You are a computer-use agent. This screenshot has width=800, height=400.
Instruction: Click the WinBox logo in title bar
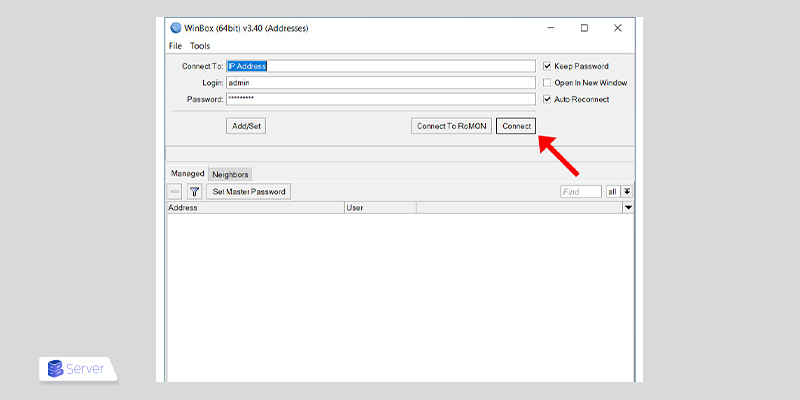pos(176,28)
